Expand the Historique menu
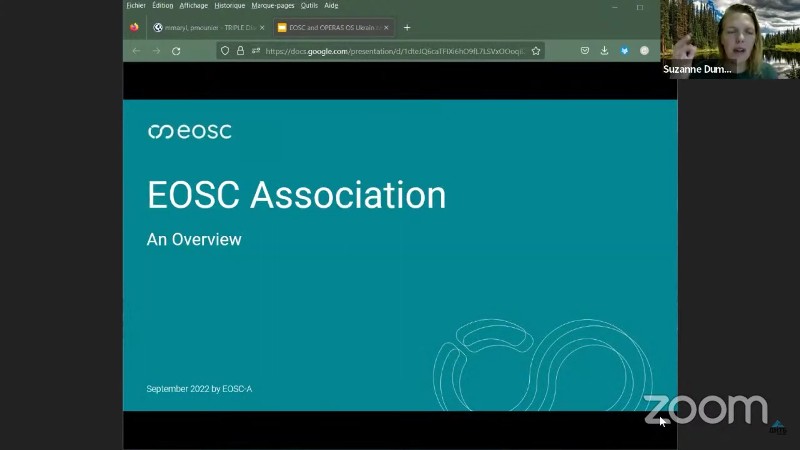The height and width of the screenshot is (450, 800). [x=229, y=5]
